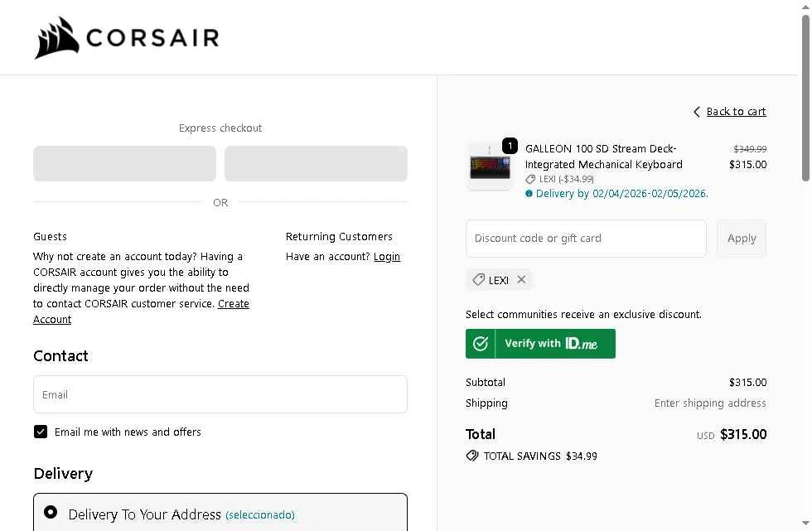Open the GALLEON 100 SD keyboard thumbnail
The width and height of the screenshot is (812, 531).
(490, 167)
